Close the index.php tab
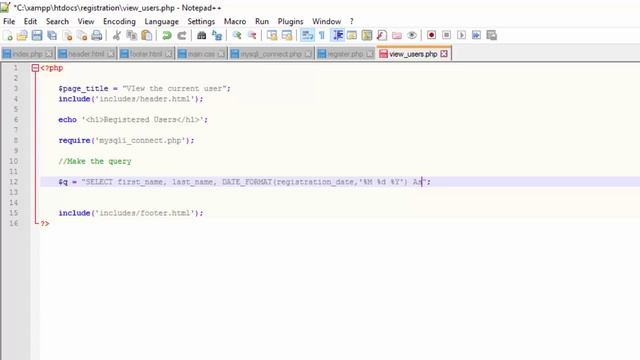640x360 pixels. (x=49, y=54)
